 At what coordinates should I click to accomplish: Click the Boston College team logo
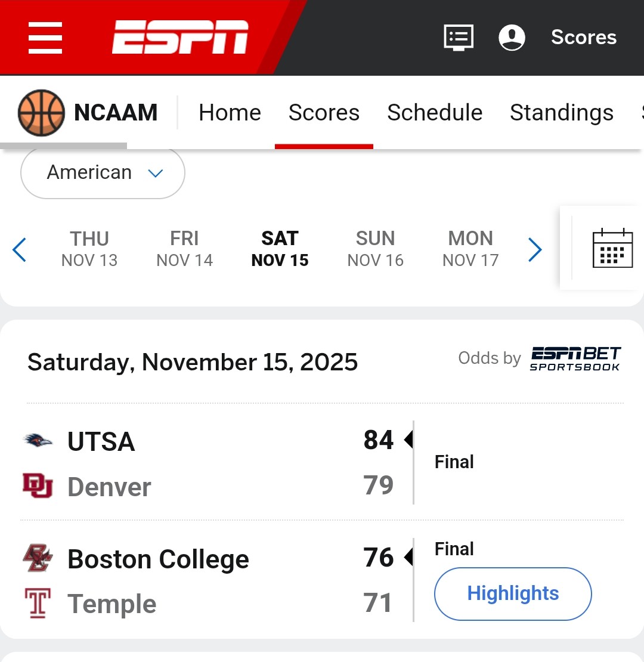click(38, 559)
